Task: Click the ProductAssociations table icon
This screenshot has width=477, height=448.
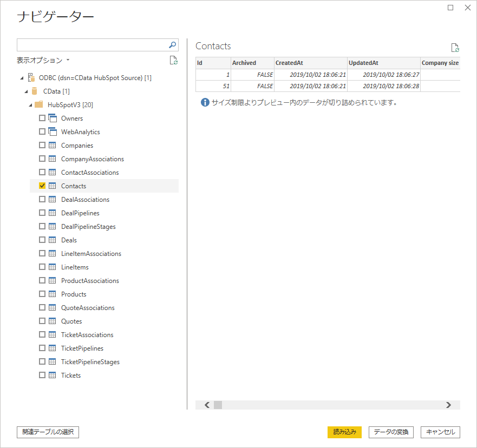Action: click(x=53, y=280)
